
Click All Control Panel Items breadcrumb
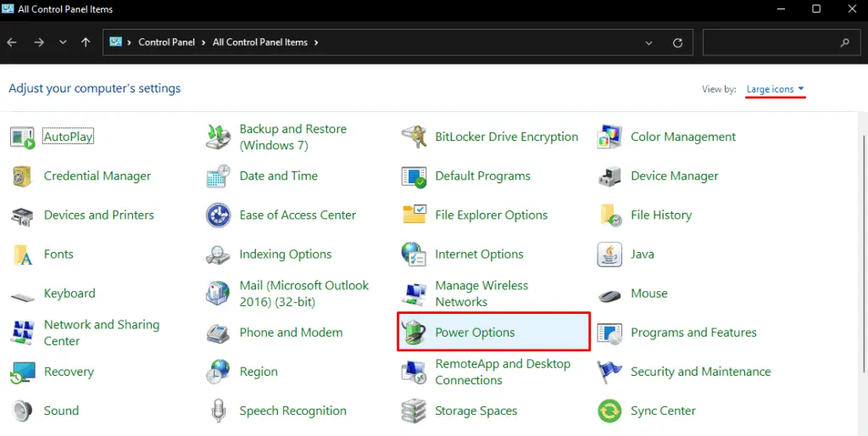pyautogui.click(x=260, y=42)
